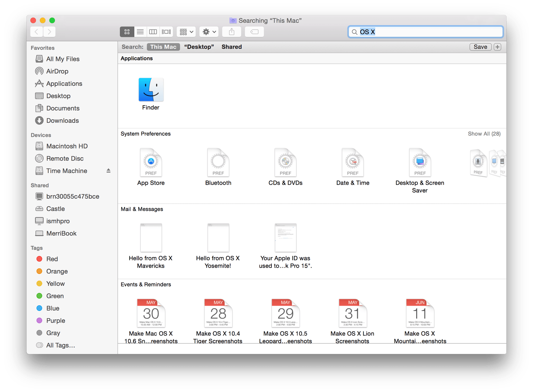Select the Red tag in sidebar
This screenshot has height=392, width=533.
[52, 259]
